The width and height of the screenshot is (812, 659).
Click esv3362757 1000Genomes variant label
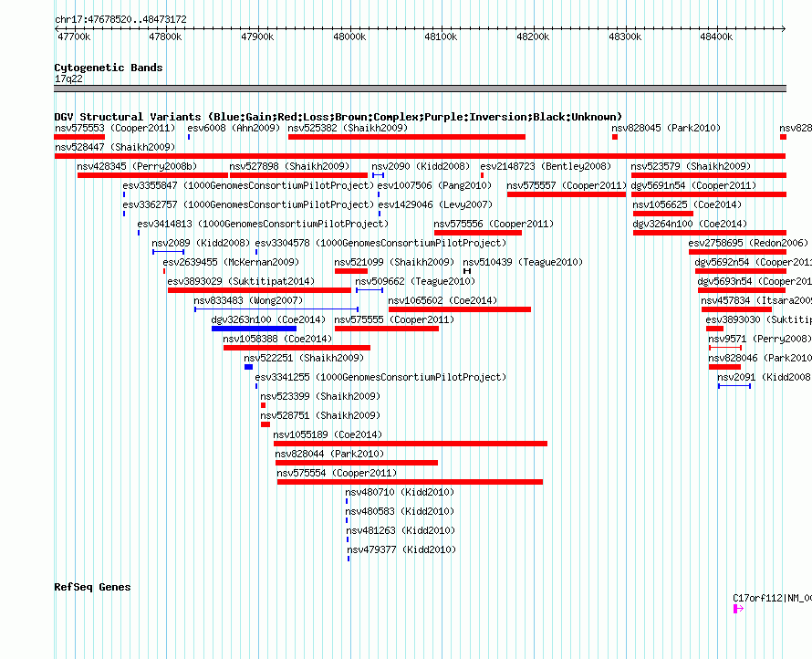248,204
